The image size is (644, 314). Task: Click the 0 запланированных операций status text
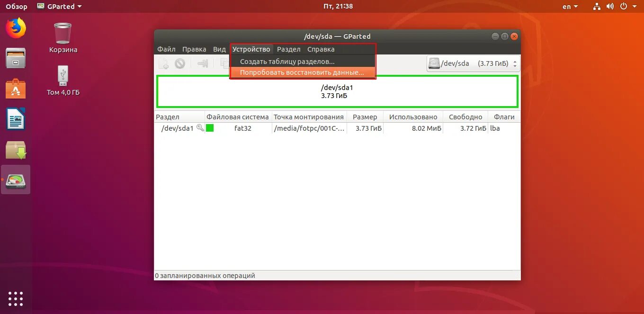tap(205, 276)
